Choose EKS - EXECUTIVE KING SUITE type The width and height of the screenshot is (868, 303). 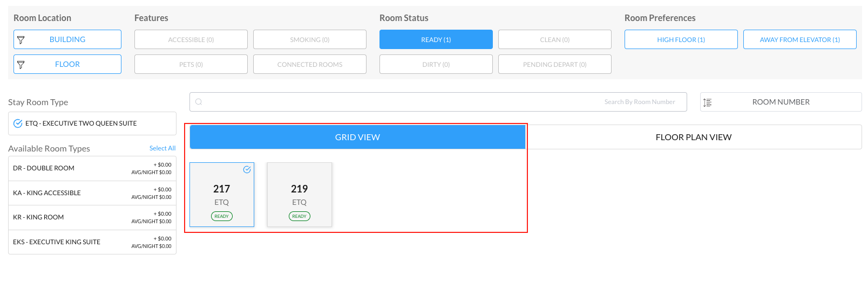point(92,242)
